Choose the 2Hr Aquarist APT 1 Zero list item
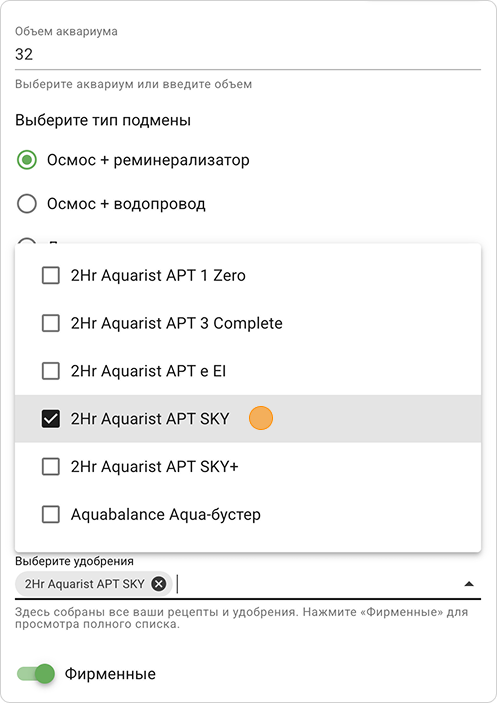 tap(248, 275)
